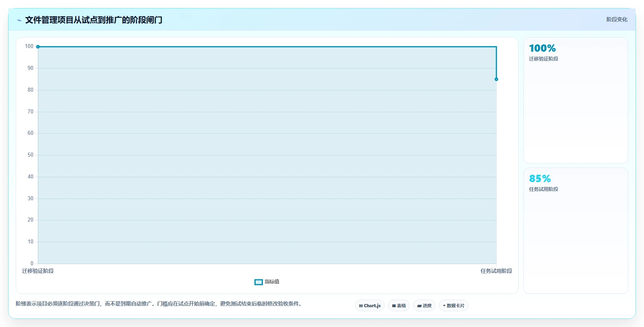Select the Chart.js tag pill

[370, 306]
